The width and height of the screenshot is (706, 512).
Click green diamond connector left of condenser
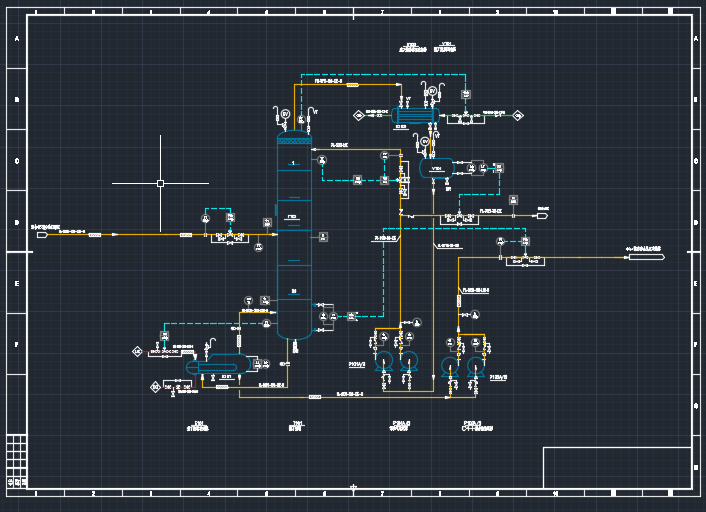click(357, 114)
